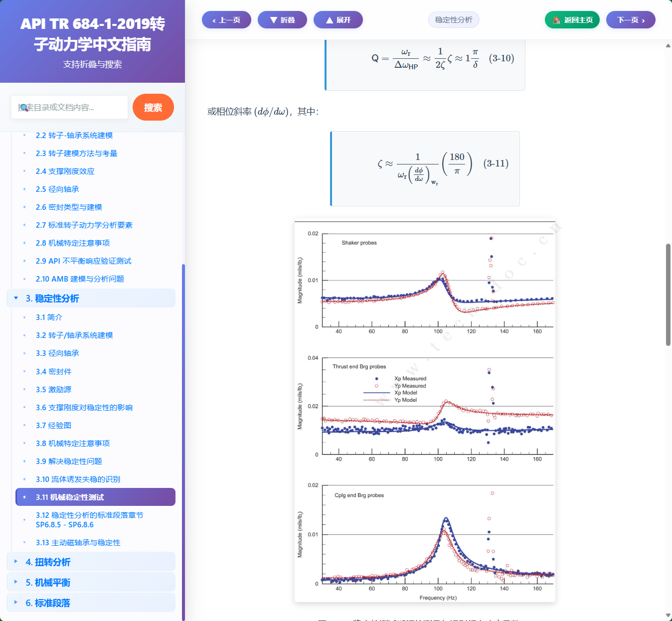Viewport: 672px width, 621px height.
Task: Click the 稳定性分析 breadcrumb pill in toolbar
Action: click(454, 19)
